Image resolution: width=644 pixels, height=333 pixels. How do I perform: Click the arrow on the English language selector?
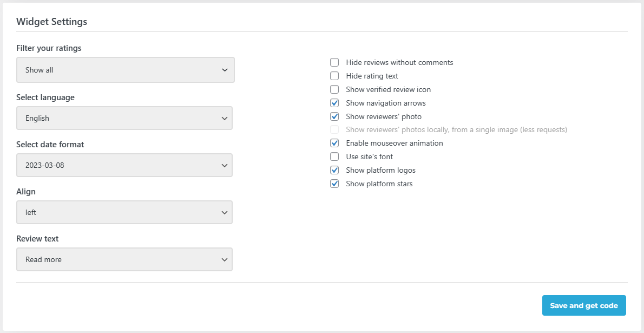(x=224, y=118)
